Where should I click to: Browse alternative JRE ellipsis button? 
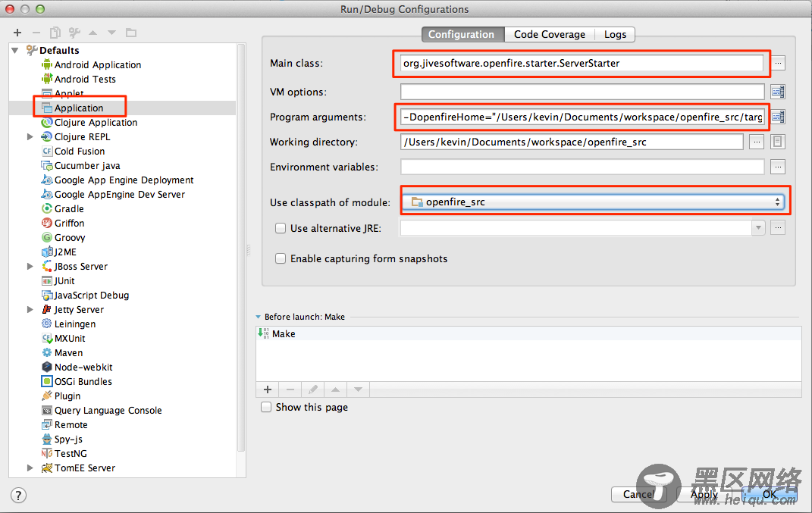778,228
